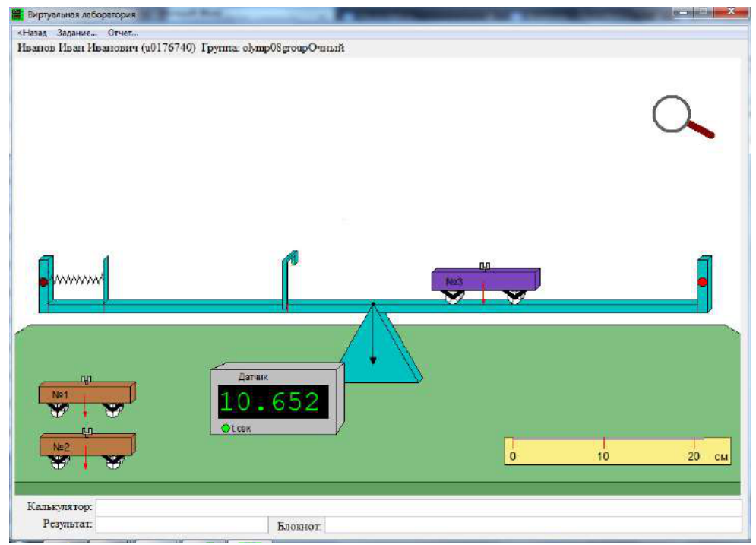Click the Виртуальная лаборатория title bar app icon

coord(17,14)
